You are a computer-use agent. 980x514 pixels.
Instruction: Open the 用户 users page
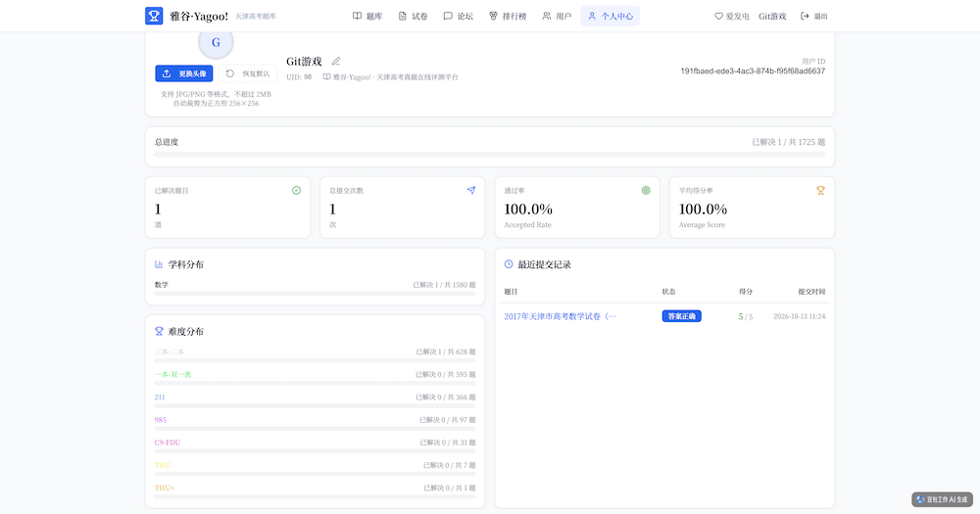[557, 17]
